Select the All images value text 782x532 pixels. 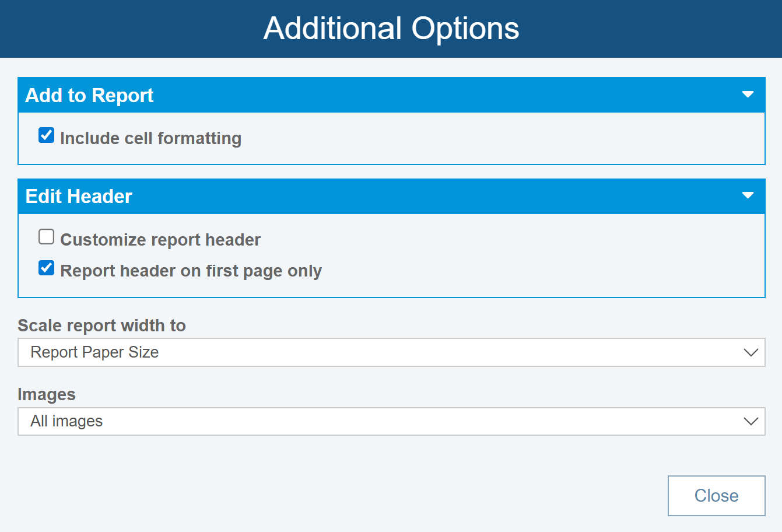click(66, 421)
